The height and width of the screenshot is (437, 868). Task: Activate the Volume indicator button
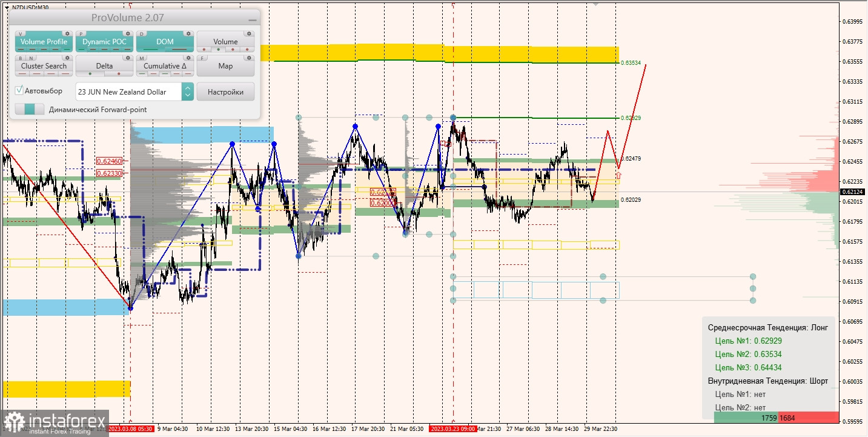225,42
